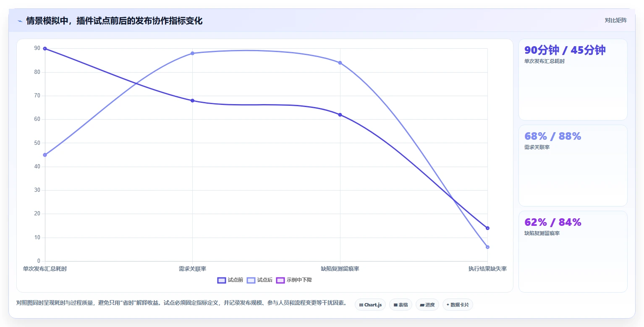Select the 68% / 88% stat card

pyautogui.click(x=573, y=166)
